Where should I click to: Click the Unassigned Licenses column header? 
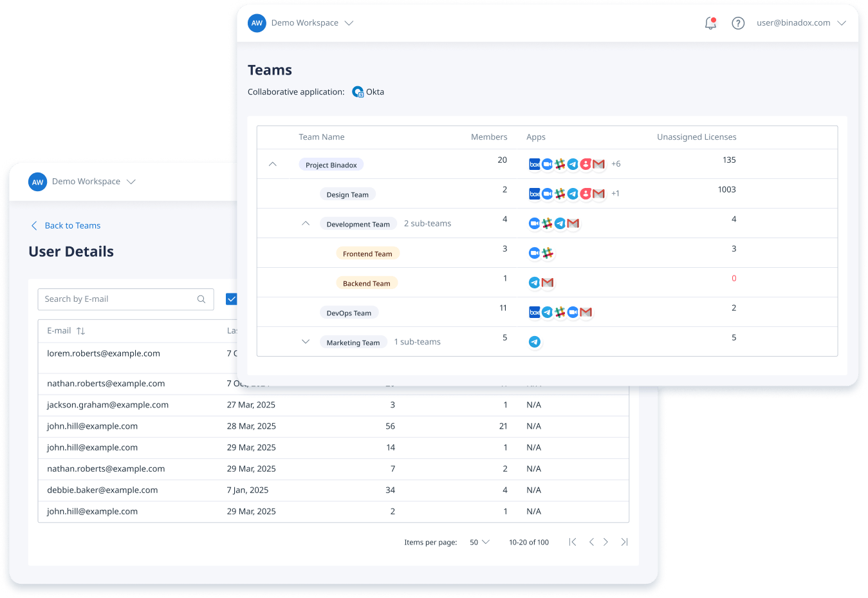tap(697, 137)
